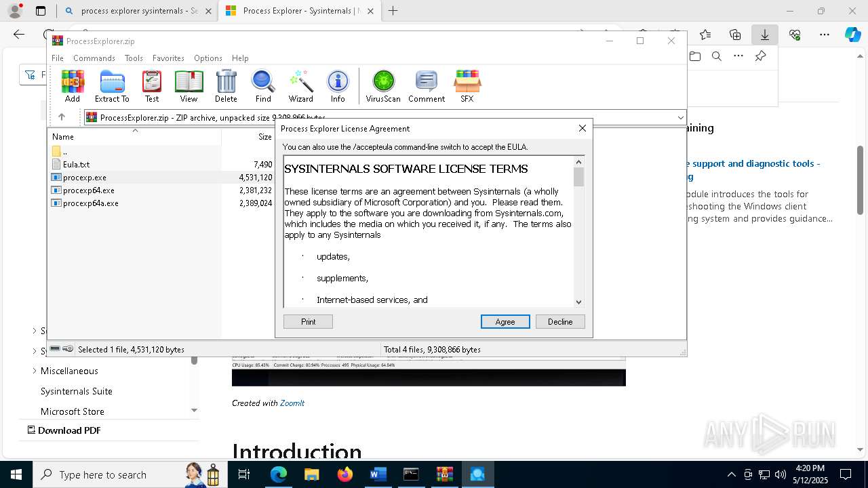Click the SFX toolbar icon
This screenshot has height=488, width=868.
click(467, 86)
